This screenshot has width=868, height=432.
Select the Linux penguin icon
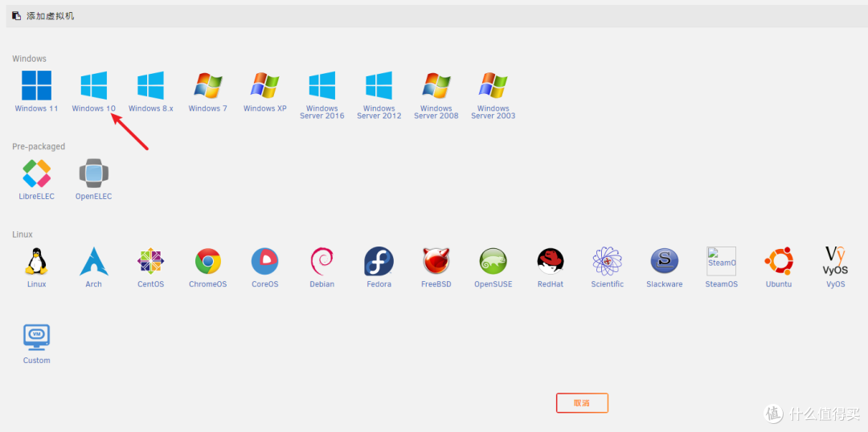(36, 261)
